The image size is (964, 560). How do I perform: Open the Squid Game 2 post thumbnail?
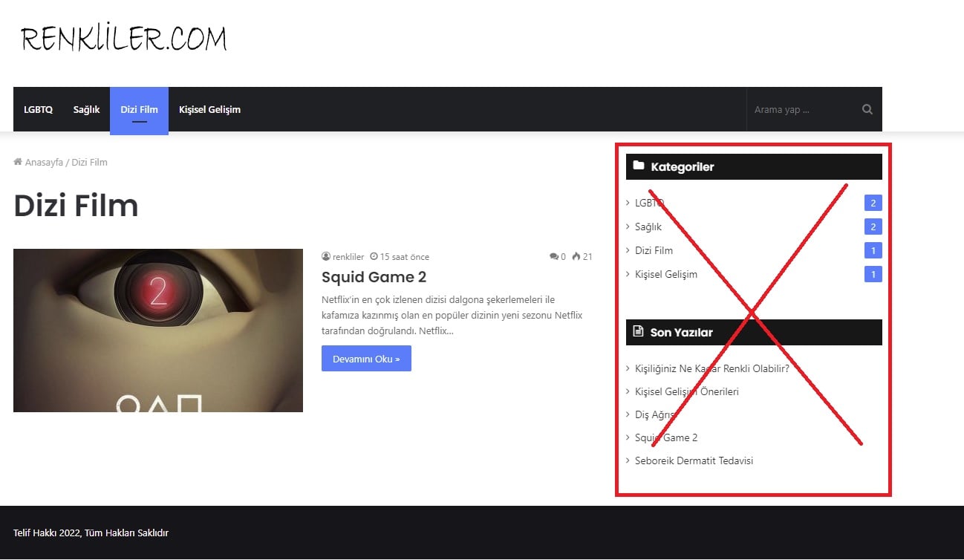point(158,331)
